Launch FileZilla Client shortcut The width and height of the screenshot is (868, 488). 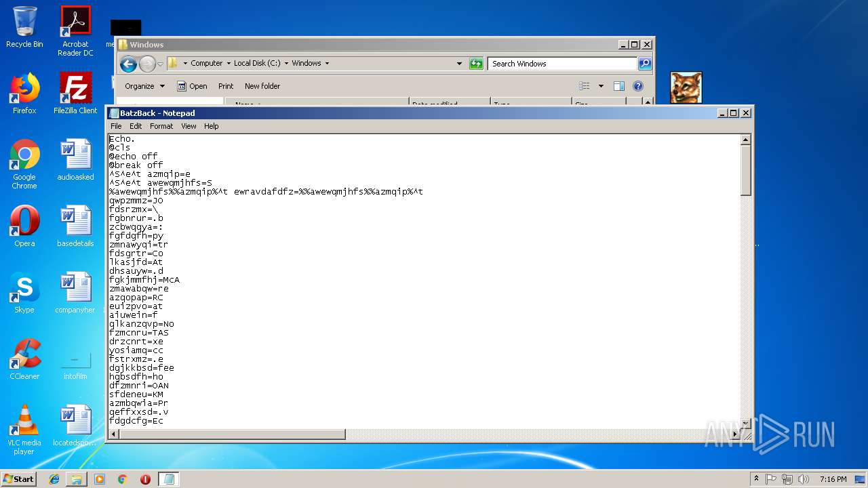[x=75, y=94]
